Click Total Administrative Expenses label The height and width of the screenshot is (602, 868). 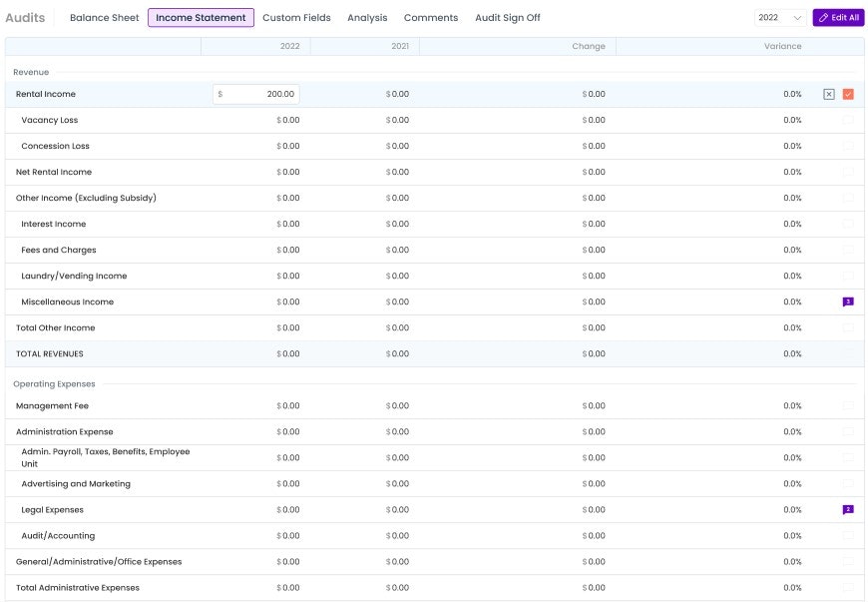78,588
